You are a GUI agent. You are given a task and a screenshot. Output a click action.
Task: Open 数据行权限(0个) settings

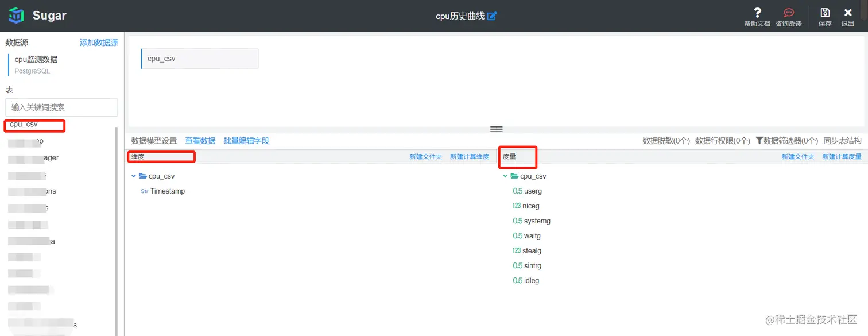click(x=723, y=141)
